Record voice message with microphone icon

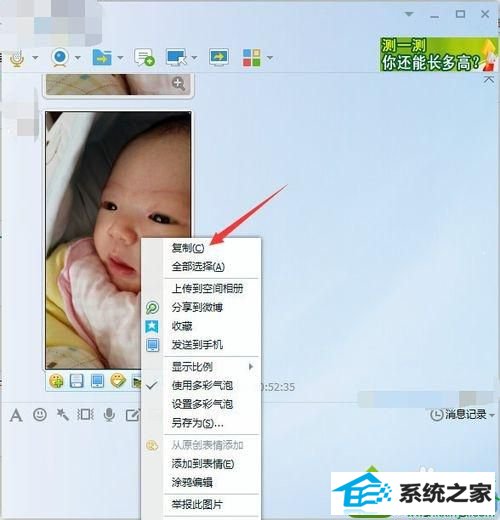tap(109, 415)
